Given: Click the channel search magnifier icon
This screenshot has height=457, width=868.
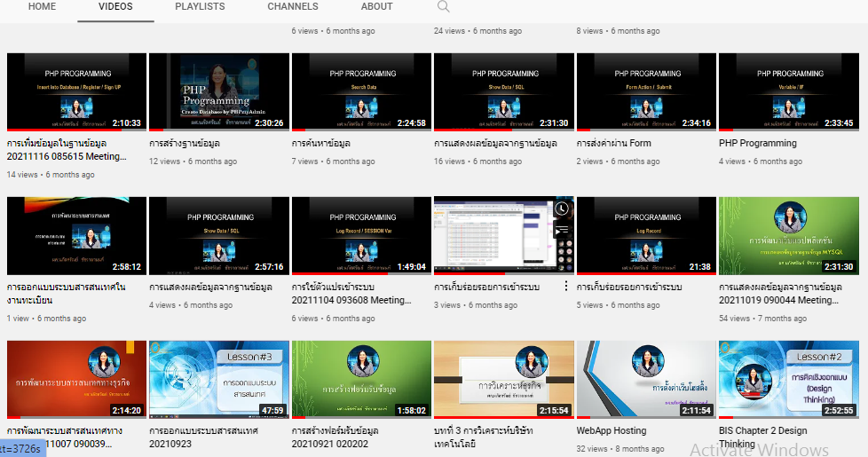Looking at the screenshot, I should click(443, 7).
